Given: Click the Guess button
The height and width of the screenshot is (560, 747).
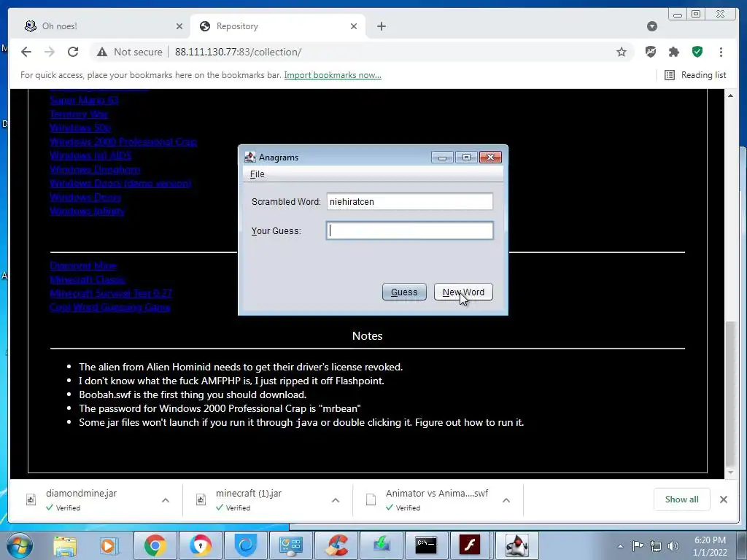Looking at the screenshot, I should (x=404, y=292).
